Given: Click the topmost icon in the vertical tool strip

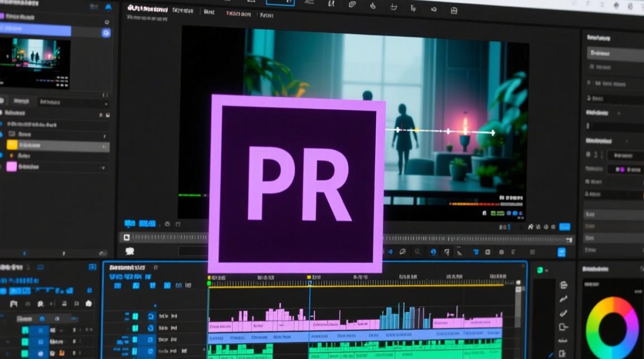Looking at the screenshot, I should point(563,285).
